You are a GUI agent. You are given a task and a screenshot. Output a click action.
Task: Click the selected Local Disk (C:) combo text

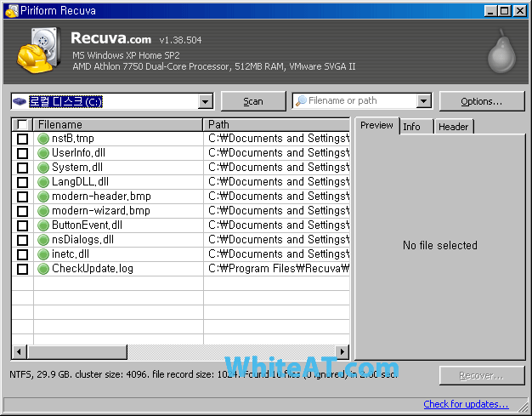(65, 101)
